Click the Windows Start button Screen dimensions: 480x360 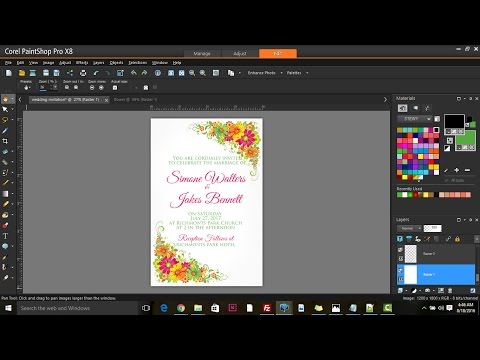tap(8, 308)
